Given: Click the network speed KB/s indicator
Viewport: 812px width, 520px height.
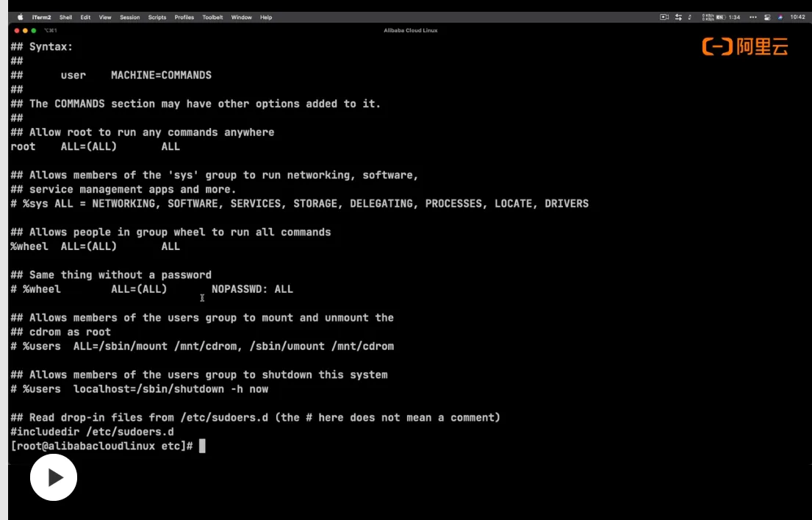Looking at the screenshot, I should [x=708, y=17].
